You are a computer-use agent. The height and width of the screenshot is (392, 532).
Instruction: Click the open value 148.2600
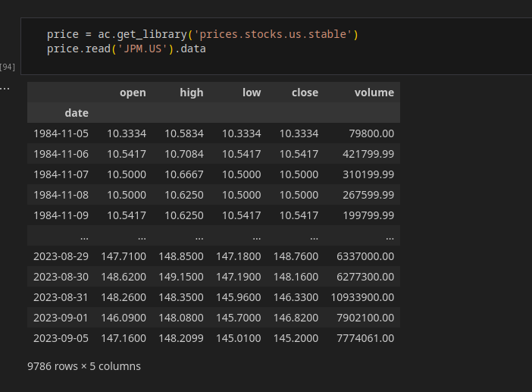[x=124, y=297]
